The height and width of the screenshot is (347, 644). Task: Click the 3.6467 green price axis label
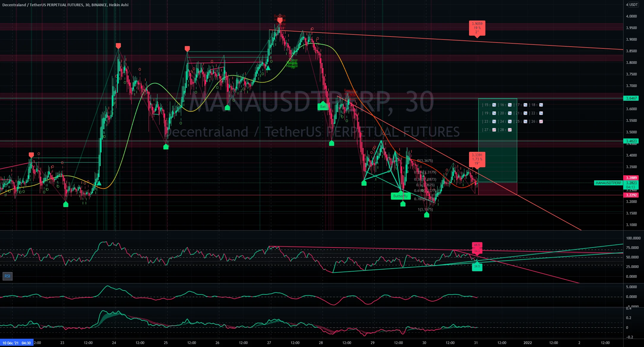pos(631,98)
